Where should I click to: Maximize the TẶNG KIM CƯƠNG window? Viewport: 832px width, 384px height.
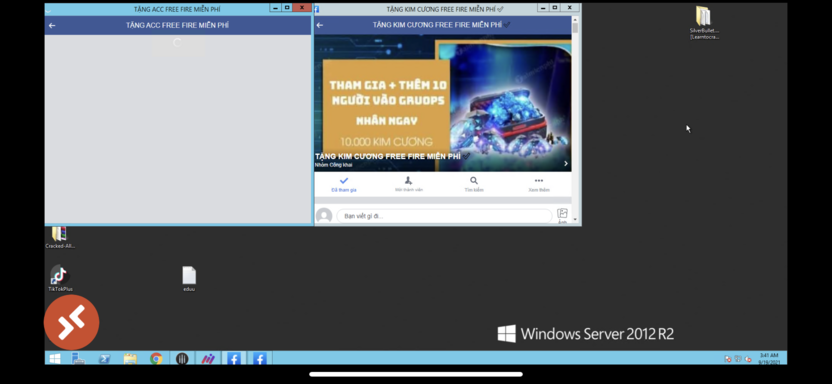(x=555, y=8)
